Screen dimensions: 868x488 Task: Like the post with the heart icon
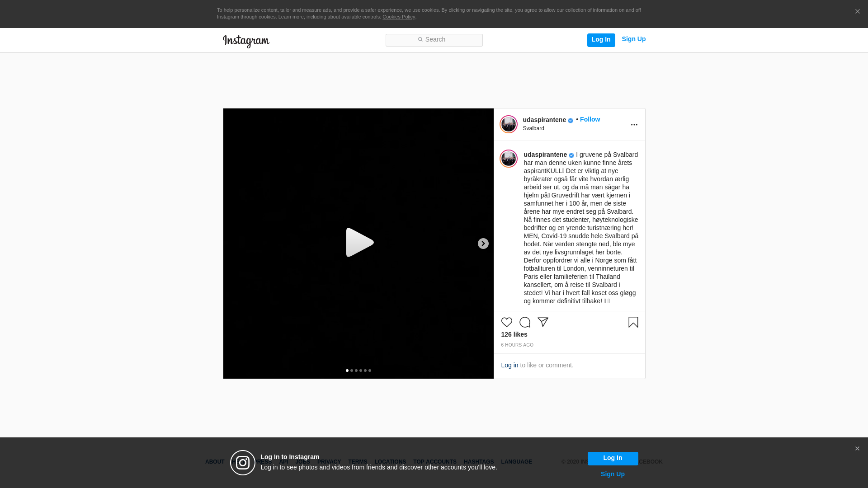point(506,322)
